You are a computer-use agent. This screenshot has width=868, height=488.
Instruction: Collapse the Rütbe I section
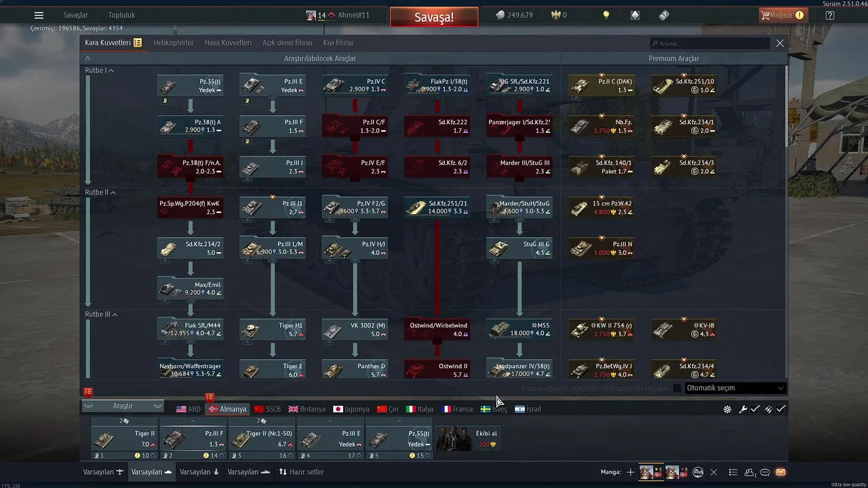[x=99, y=70]
